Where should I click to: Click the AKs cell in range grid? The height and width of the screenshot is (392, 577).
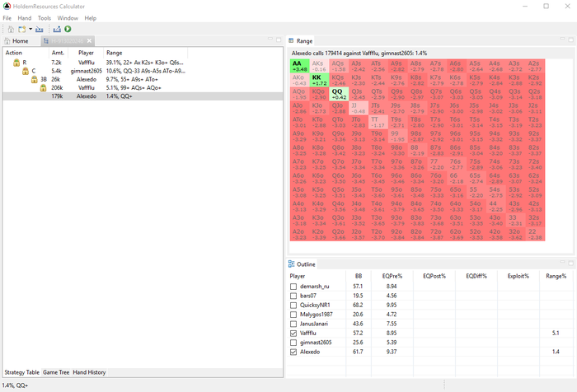click(x=319, y=66)
